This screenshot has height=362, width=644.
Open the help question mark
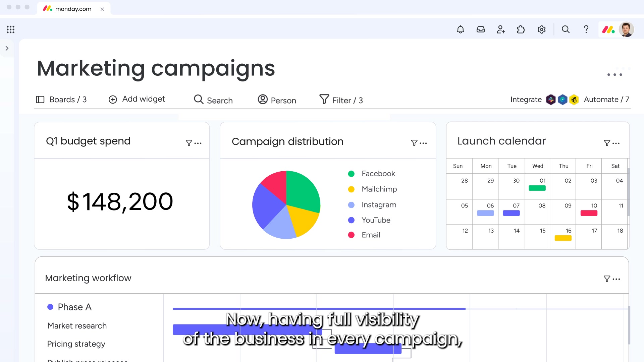pyautogui.click(x=586, y=29)
